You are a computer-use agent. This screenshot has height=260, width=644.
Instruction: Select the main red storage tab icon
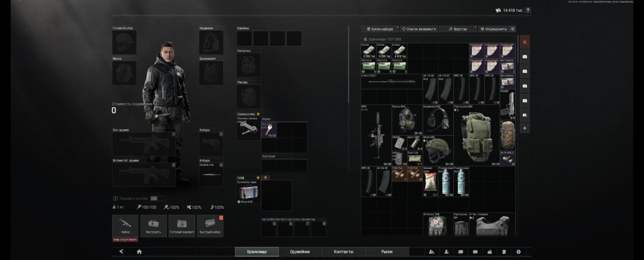(525, 42)
